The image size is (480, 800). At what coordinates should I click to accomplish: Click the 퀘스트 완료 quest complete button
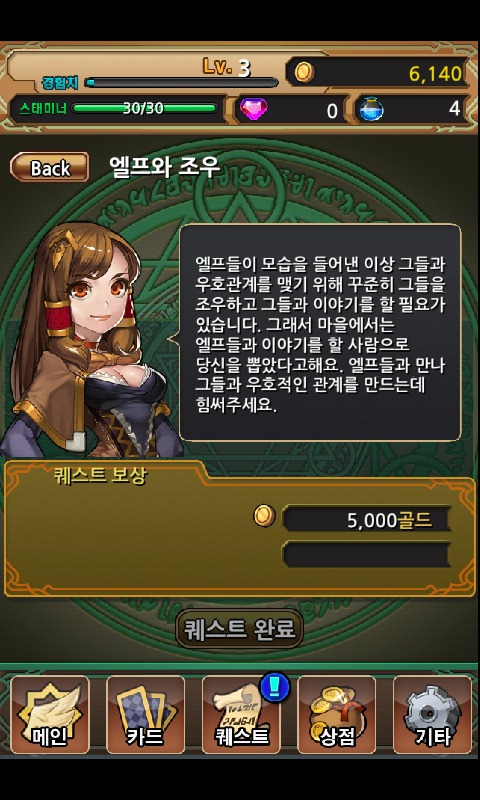click(239, 629)
